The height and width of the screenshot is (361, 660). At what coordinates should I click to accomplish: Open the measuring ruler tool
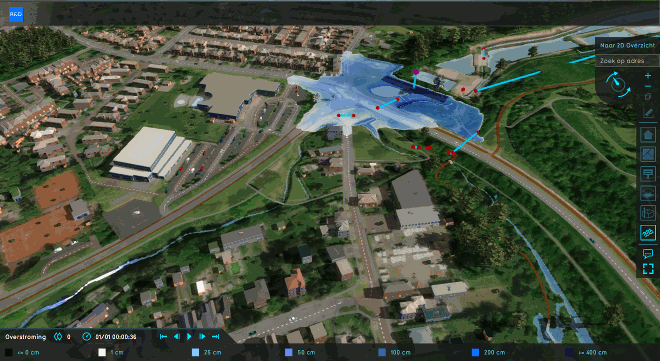point(648,113)
